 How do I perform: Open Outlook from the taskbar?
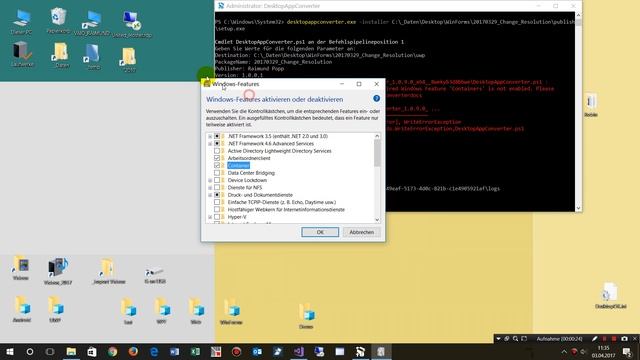[x=257, y=351]
